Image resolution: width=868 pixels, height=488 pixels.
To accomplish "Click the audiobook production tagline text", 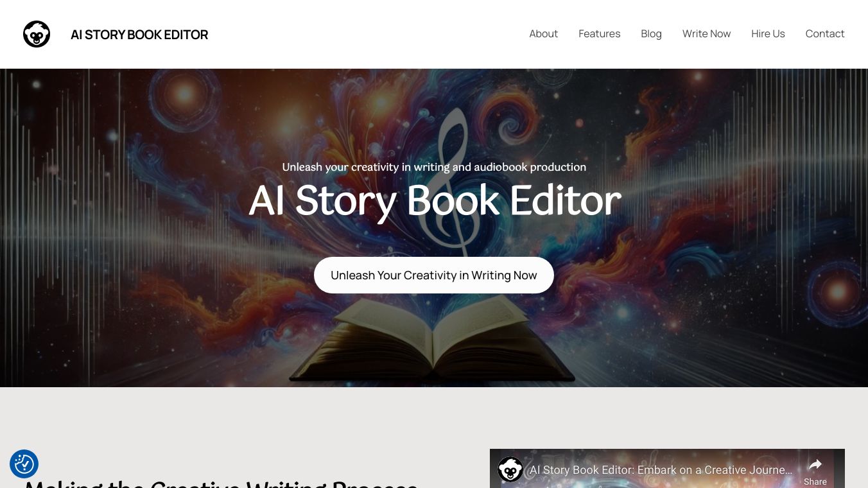I will tap(434, 167).
